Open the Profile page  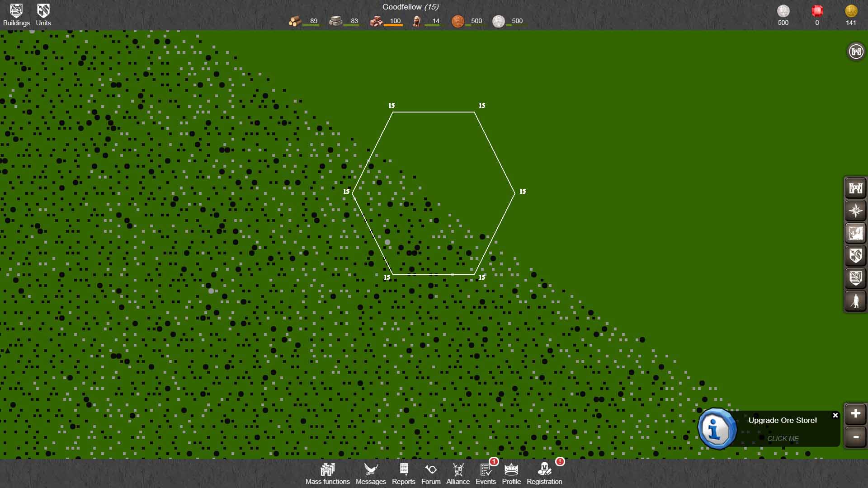pyautogui.click(x=511, y=474)
